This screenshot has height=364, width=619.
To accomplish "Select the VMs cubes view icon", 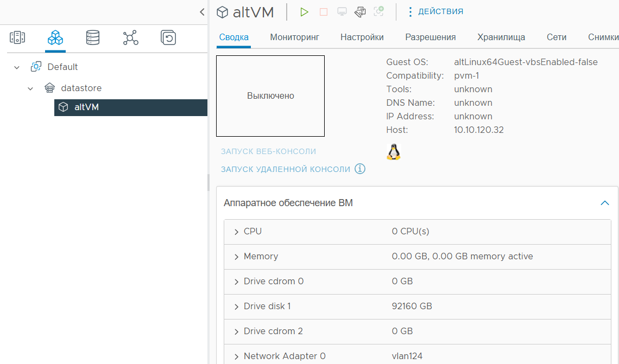I will [x=55, y=37].
